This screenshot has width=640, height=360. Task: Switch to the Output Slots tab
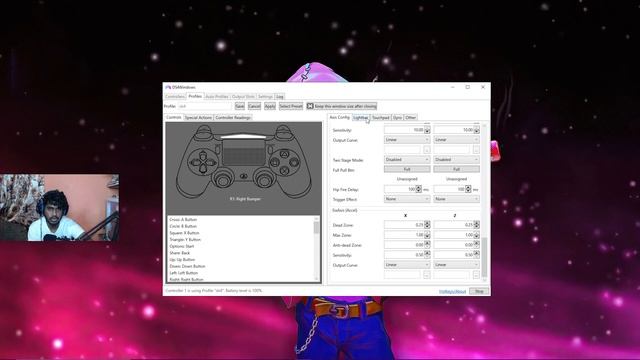point(243,97)
